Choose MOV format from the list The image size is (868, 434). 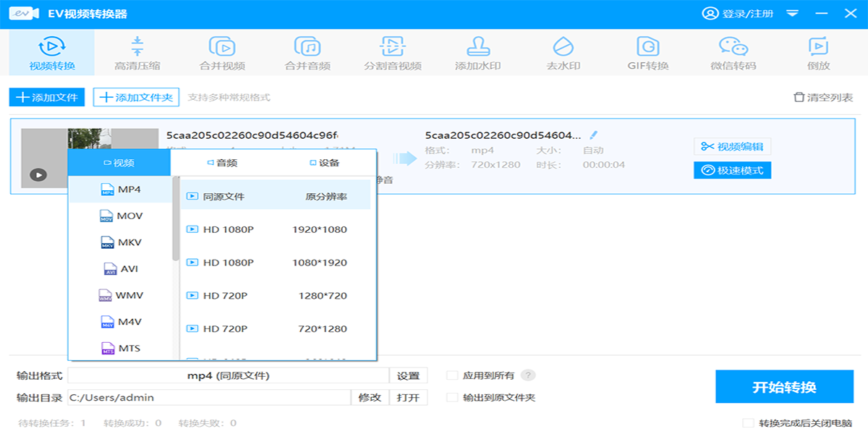point(120,216)
